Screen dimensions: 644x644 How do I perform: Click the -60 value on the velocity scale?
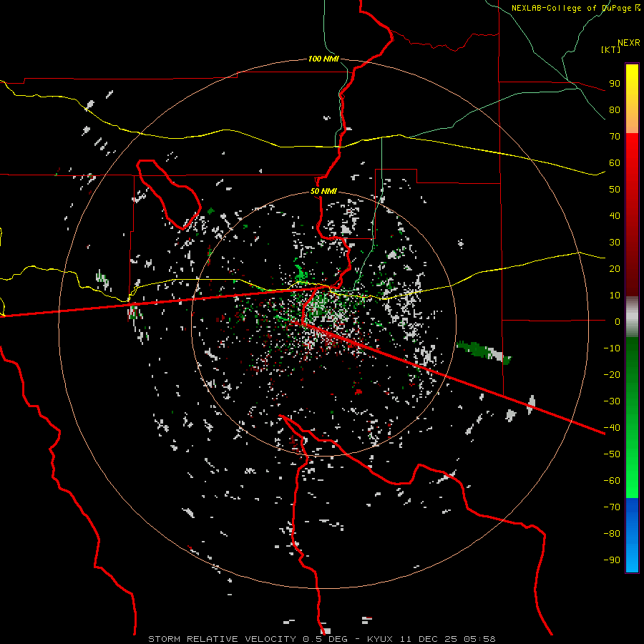pos(612,481)
